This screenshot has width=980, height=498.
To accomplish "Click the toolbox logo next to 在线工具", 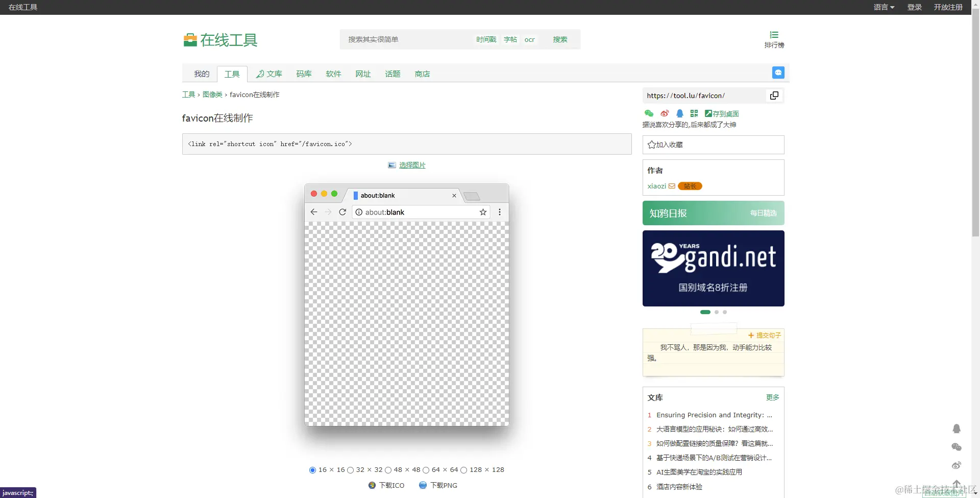I will click(190, 40).
